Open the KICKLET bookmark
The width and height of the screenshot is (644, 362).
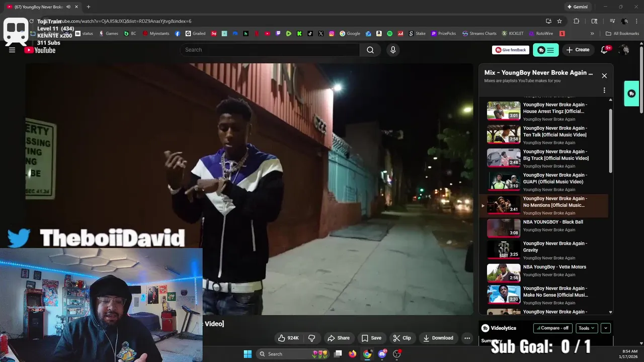(x=513, y=34)
